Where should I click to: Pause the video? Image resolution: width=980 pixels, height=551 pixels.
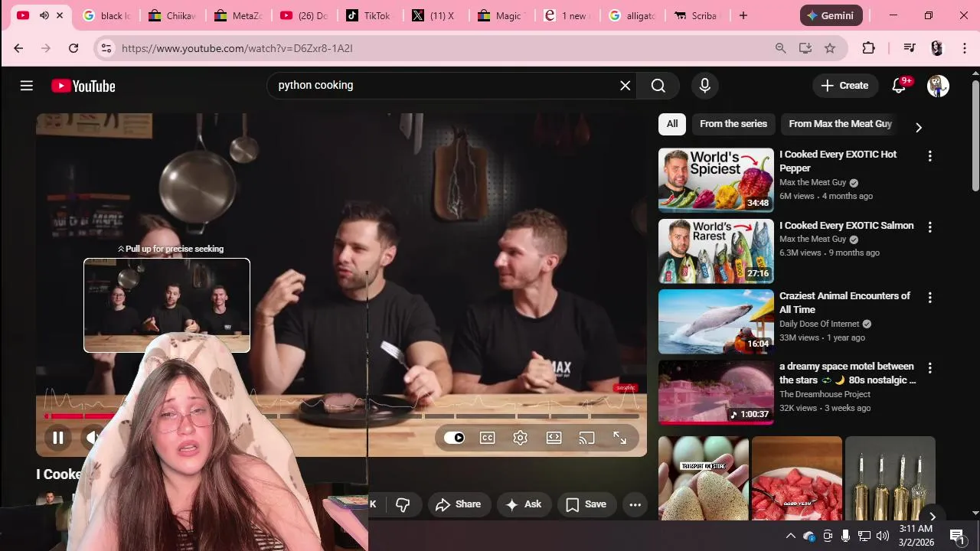57,438
